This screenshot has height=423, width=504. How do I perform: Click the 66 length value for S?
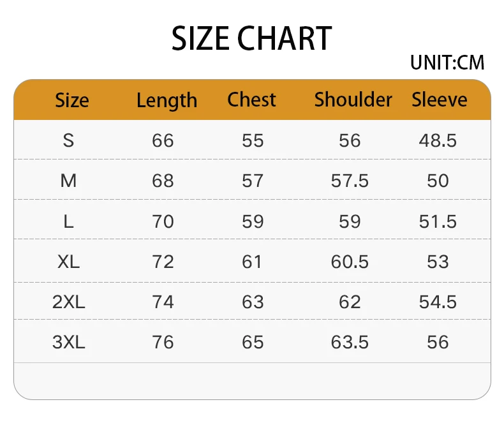tap(163, 140)
